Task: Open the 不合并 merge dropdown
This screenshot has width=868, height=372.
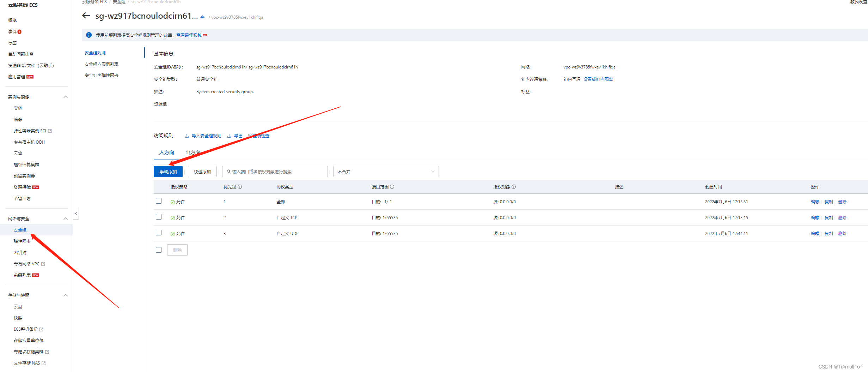Action: tap(386, 172)
